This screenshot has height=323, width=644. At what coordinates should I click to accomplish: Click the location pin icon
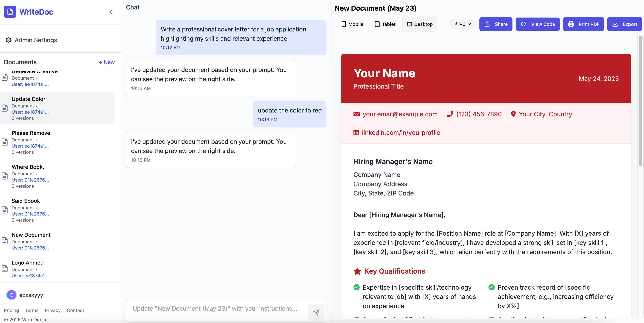click(x=513, y=114)
